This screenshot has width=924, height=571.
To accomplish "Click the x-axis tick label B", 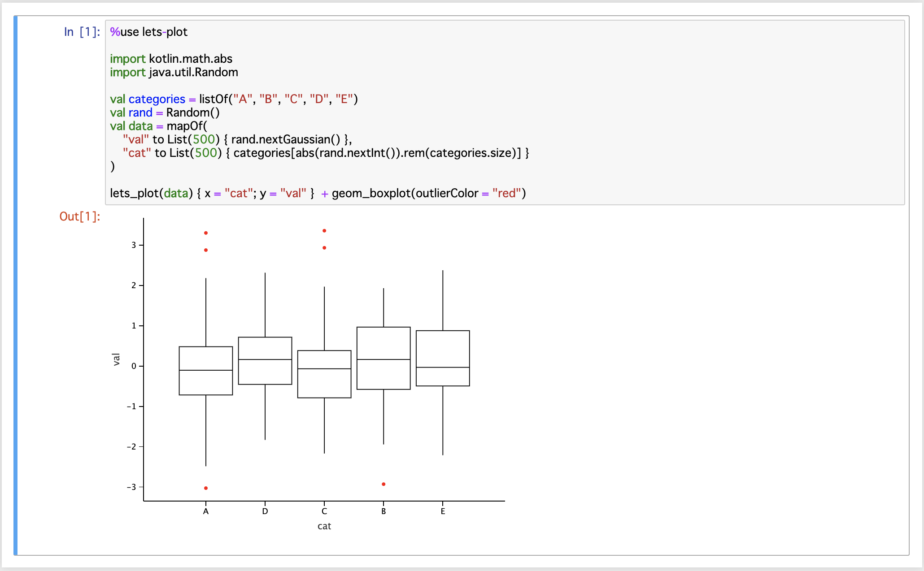I will pyautogui.click(x=384, y=511).
